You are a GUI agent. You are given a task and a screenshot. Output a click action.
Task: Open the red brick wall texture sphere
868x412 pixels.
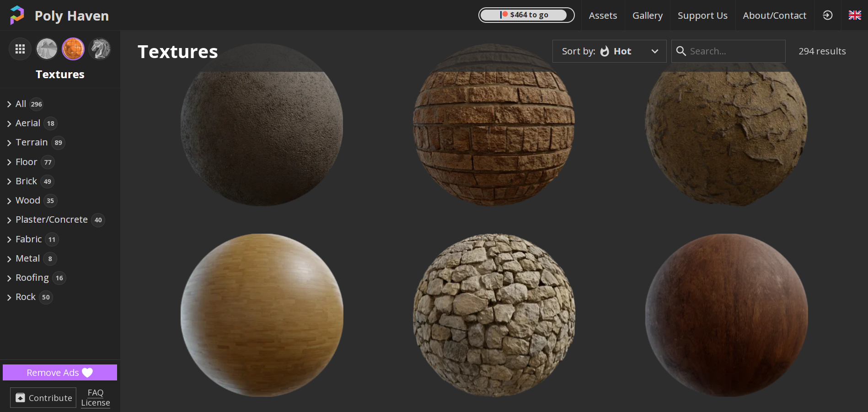click(x=494, y=125)
